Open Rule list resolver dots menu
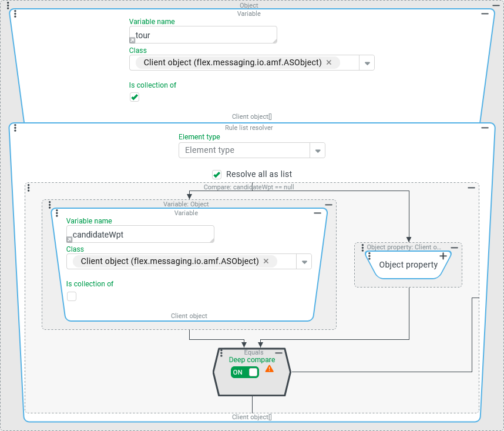This screenshot has width=504, height=431. click(15, 128)
